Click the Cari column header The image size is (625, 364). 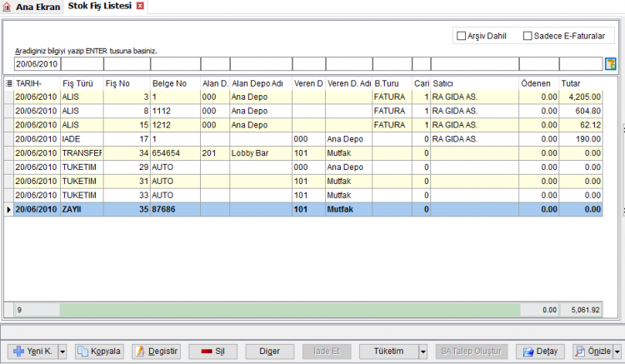coord(422,83)
